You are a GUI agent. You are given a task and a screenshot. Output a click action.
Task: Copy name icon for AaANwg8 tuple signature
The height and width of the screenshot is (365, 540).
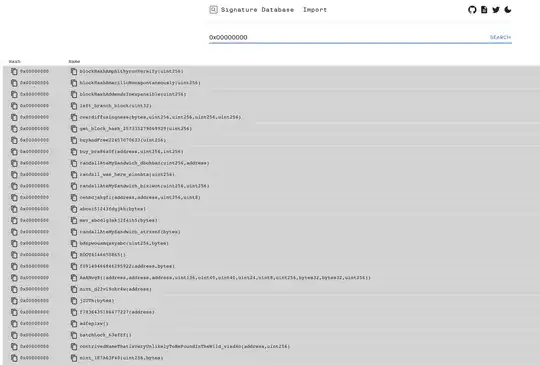(x=74, y=278)
